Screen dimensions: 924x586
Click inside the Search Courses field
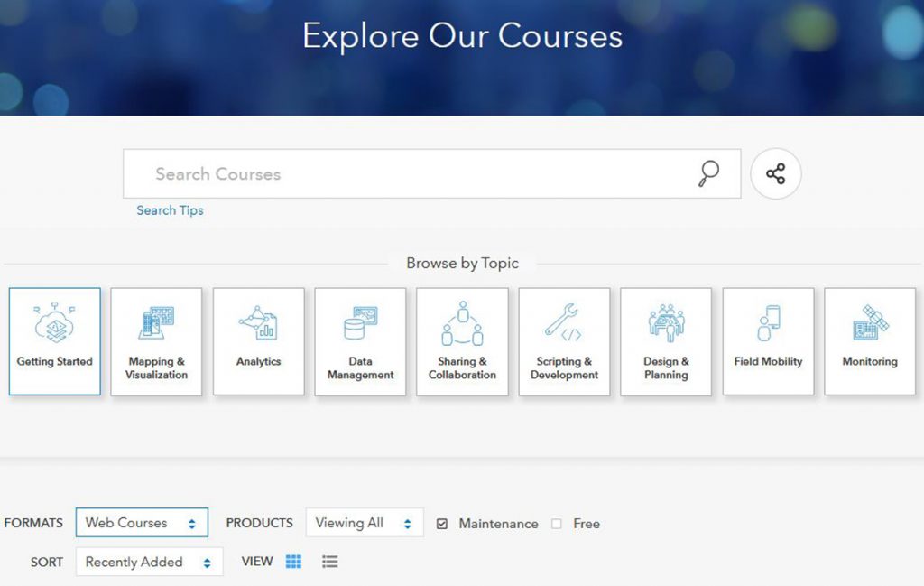pos(361,173)
